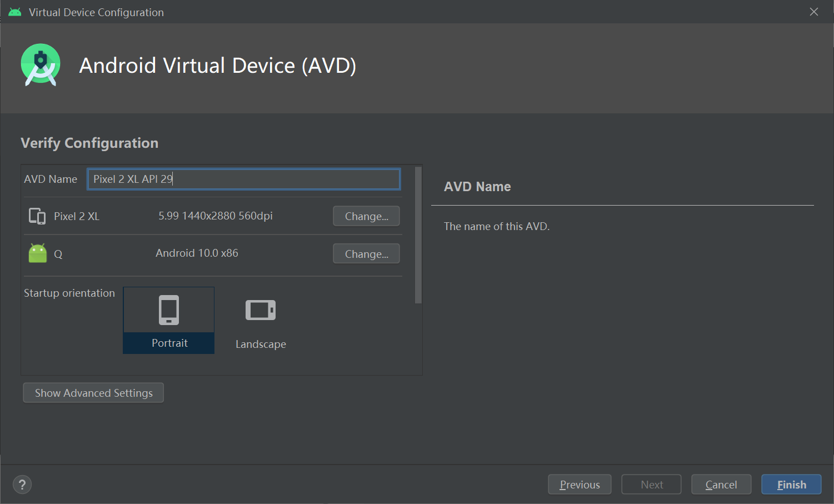Viewport: 834px width, 504px height.
Task: Select Portrait startup orientation
Action: (x=169, y=320)
